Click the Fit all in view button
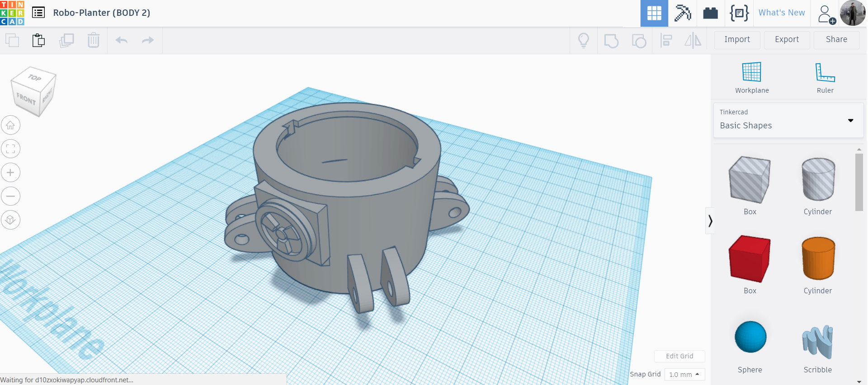Viewport: 868px width, 385px height. pyautogui.click(x=10, y=149)
